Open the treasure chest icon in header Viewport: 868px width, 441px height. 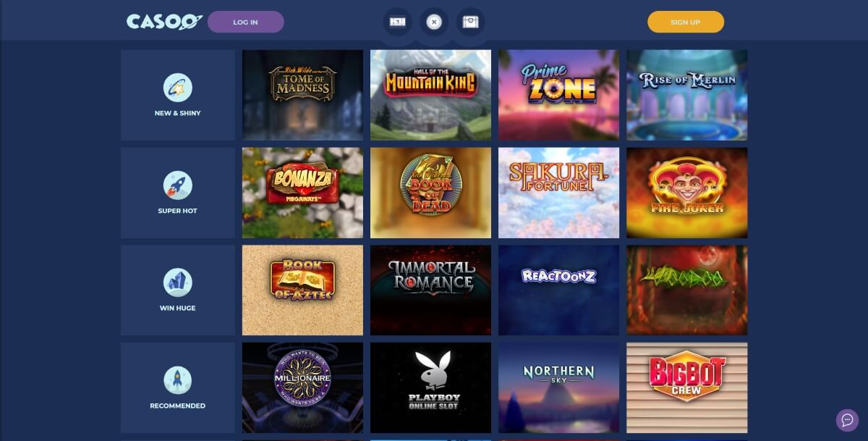click(471, 22)
